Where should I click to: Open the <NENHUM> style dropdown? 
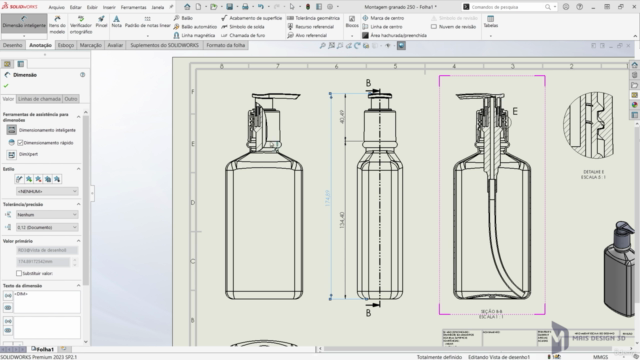tap(47, 191)
